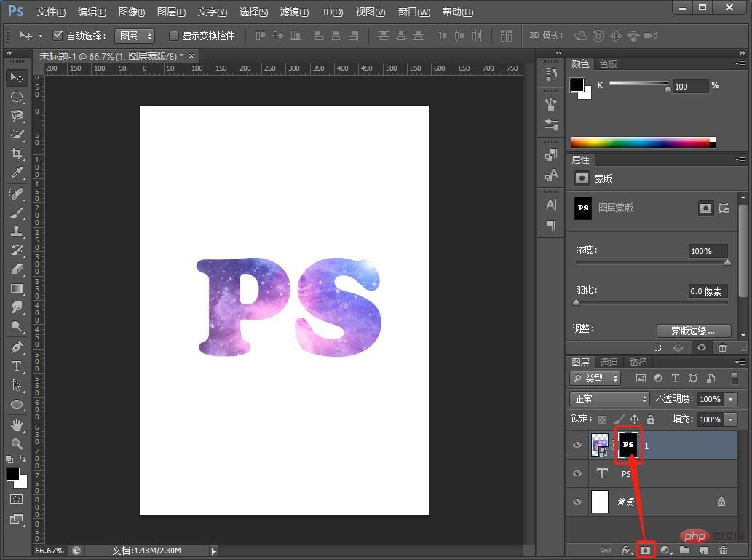The image size is (752, 560).
Task: Open the 滤镜(T) menu
Action: [x=295, y=12]
